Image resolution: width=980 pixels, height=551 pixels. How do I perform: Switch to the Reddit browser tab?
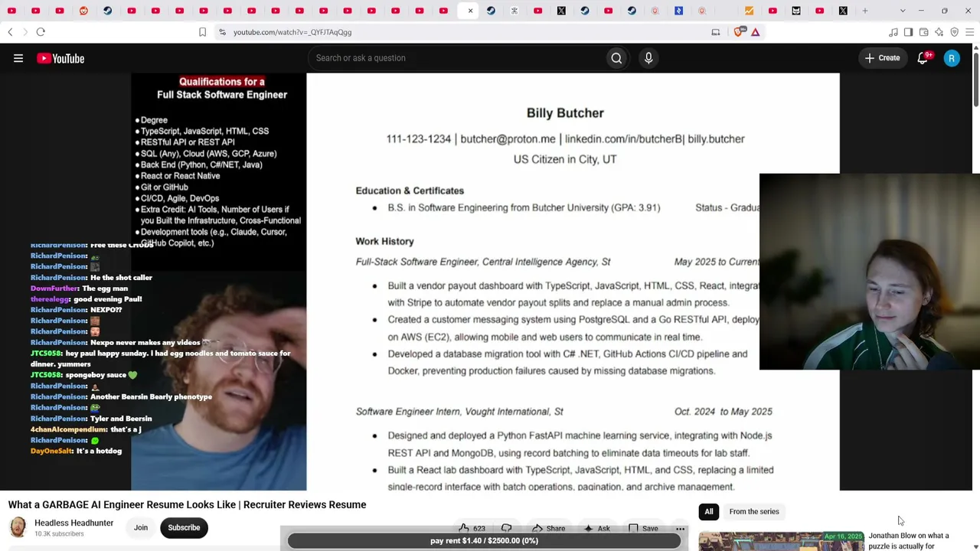tap(83, 11)
